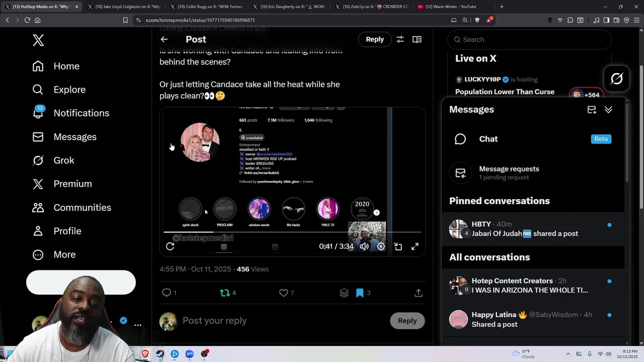Open Premium in the sidebar
The height and width of the screenshot is (362, 644).
pos(62,184)
